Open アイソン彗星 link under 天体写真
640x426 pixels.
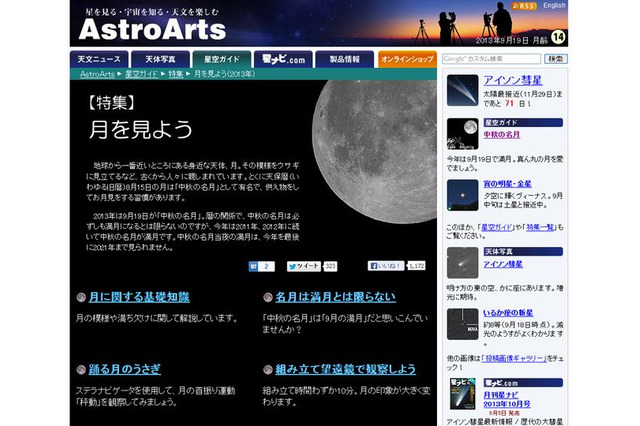tap(503, 264)
